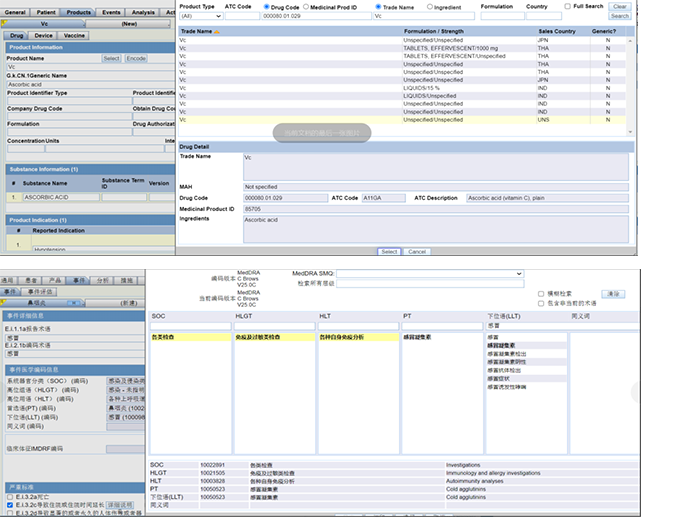Image resolution: width=686 pixels, height=517 pixels.
Task: Cancel the drug browser dialog
Action: [x=417, y=251]
